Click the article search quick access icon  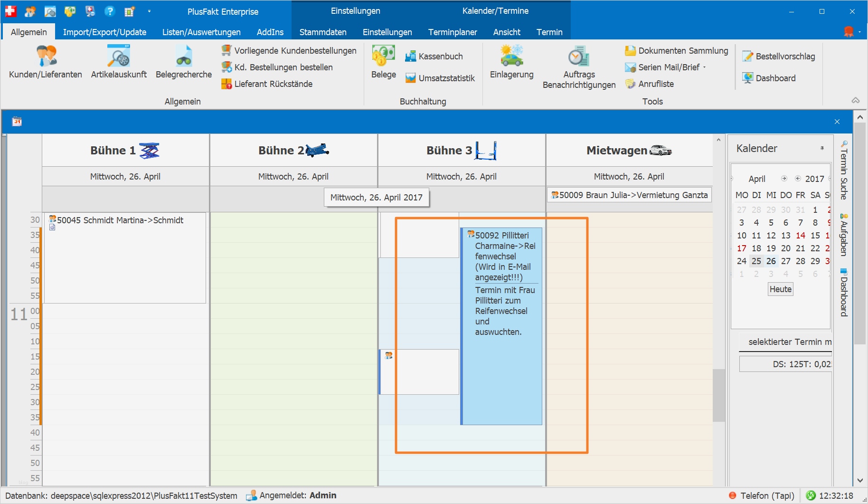[50, 11]
